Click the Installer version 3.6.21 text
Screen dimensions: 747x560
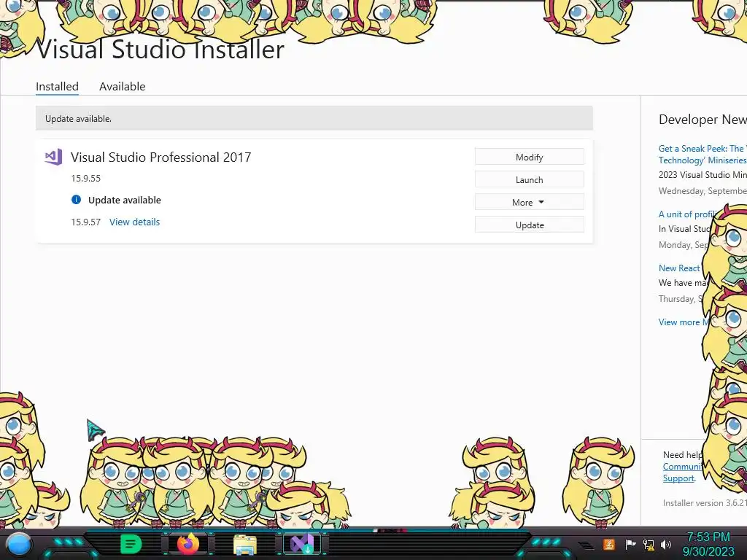[x=705, y=502]
